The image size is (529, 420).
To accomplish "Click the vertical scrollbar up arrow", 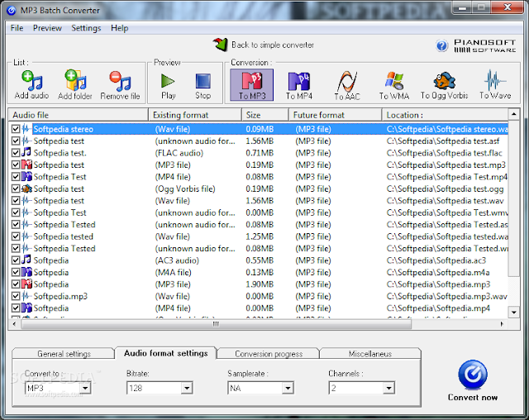I will click(x=513, y=114).
